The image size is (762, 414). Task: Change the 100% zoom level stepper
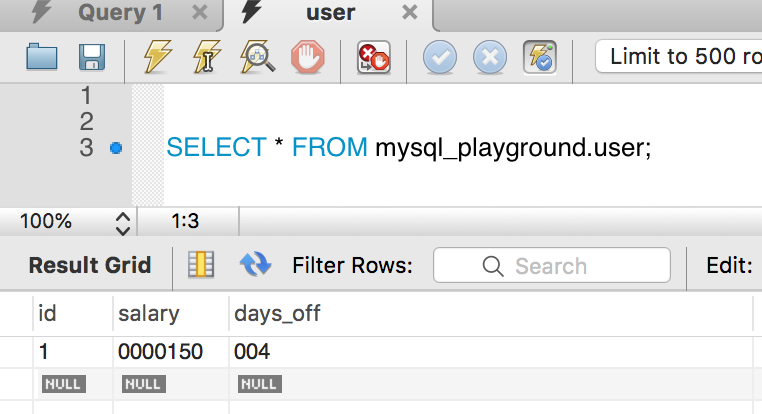[123, 223]
